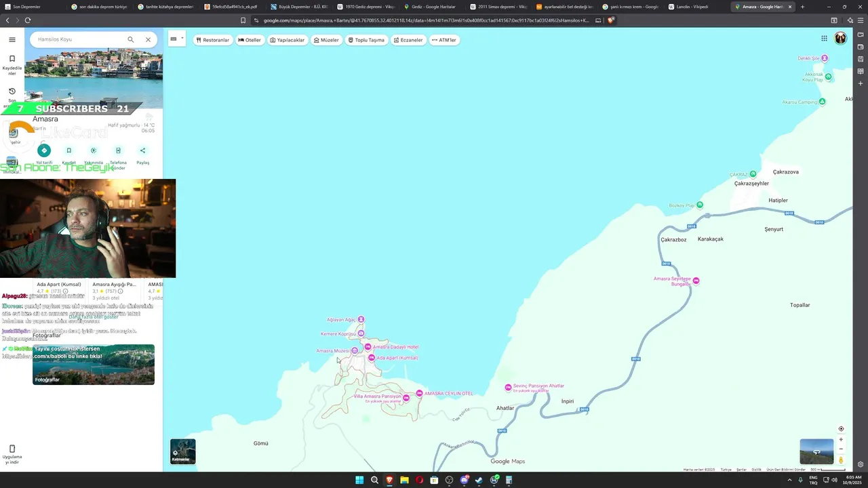
Task: Select Sevinç Pansiyon Ahatlar marker
Action: pos(508,388)
